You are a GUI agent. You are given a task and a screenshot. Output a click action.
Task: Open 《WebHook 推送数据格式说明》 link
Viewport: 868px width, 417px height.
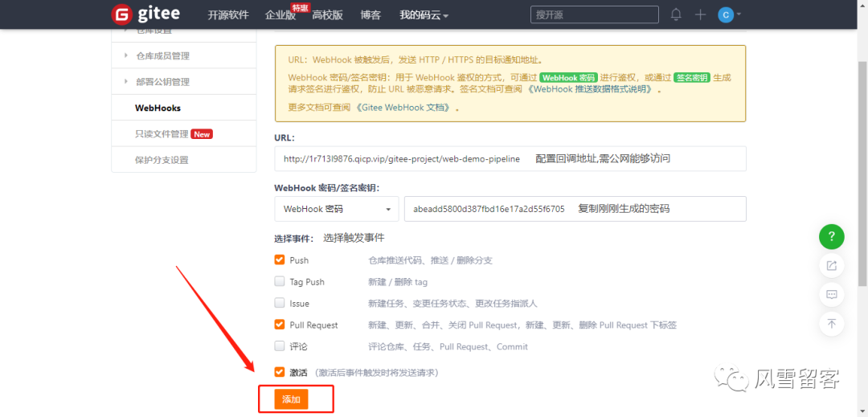(592, 90)
